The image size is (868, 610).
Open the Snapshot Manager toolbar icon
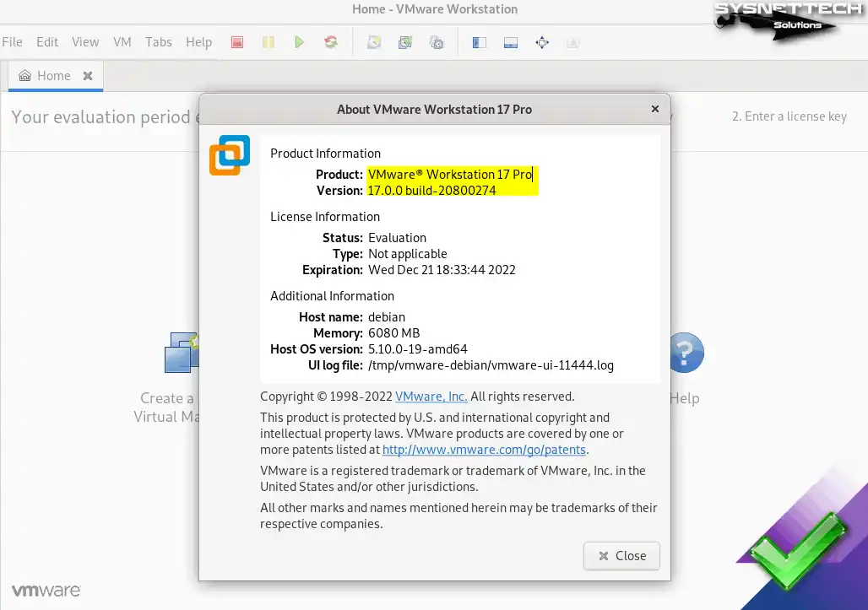point(437,42)
